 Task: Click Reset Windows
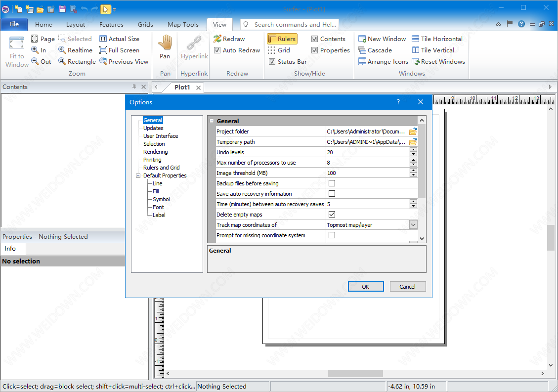[x=438, y=62]
